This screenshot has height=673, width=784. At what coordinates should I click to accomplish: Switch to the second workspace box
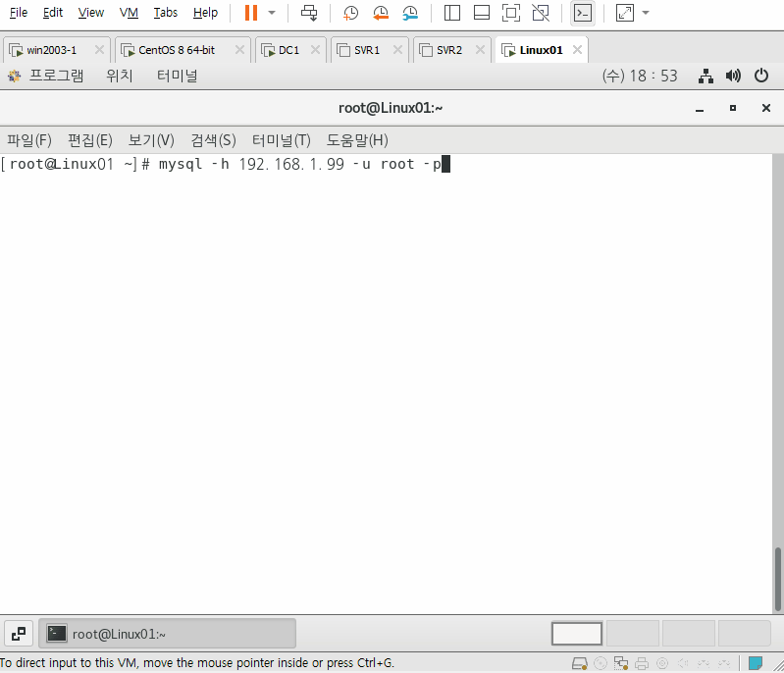click(x=633, y=634)
